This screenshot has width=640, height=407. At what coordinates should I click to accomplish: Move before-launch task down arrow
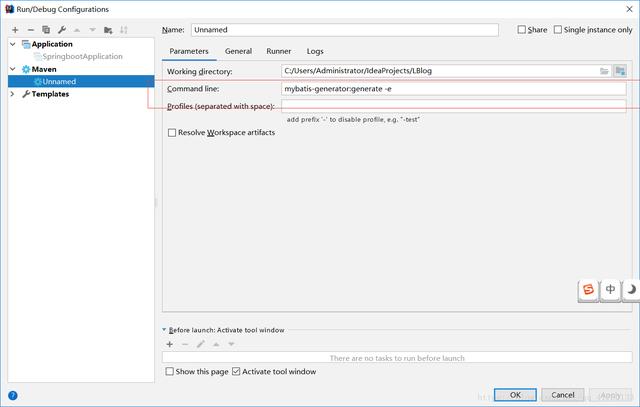pos(231,344)
